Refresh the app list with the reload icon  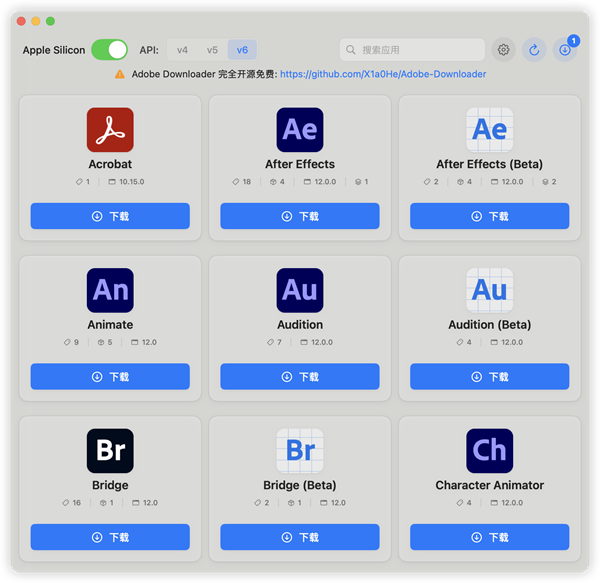534,50
